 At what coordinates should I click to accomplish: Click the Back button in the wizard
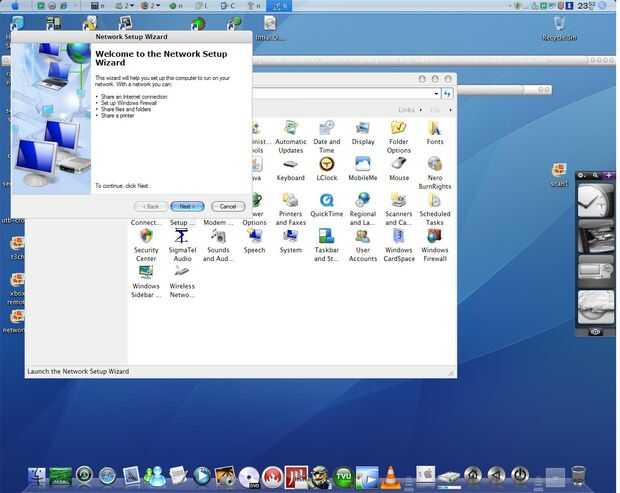point(151,206)
